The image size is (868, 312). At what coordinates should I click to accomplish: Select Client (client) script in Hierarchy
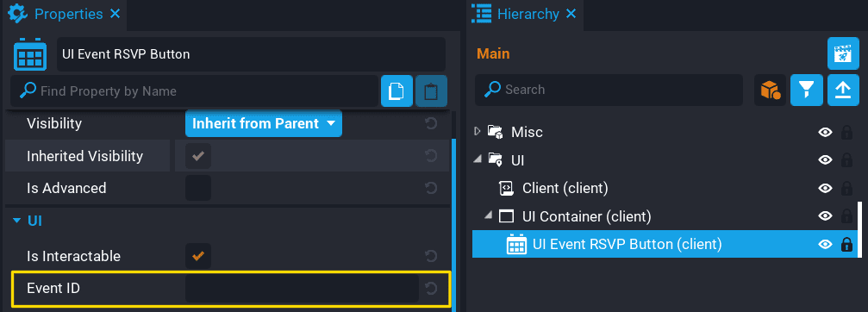tap(565, 188)
